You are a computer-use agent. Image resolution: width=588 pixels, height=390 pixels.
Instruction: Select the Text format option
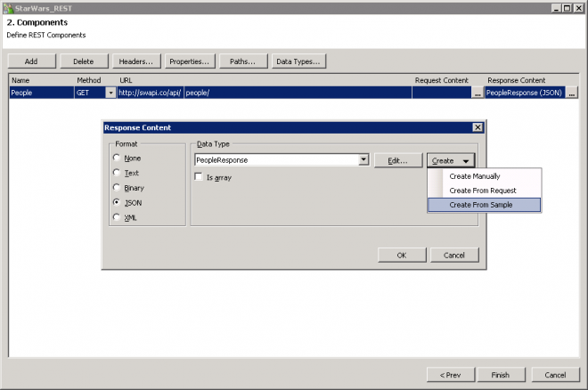tap(126, 173)
